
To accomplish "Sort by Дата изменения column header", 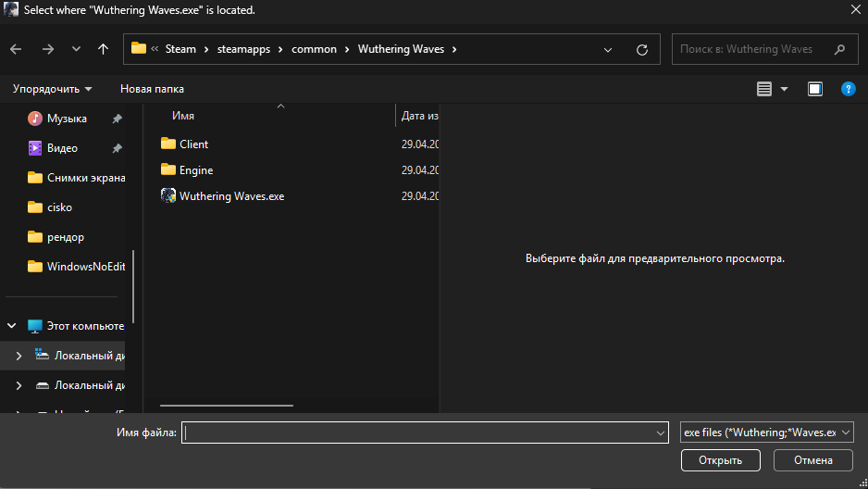I will pos(419,116).
